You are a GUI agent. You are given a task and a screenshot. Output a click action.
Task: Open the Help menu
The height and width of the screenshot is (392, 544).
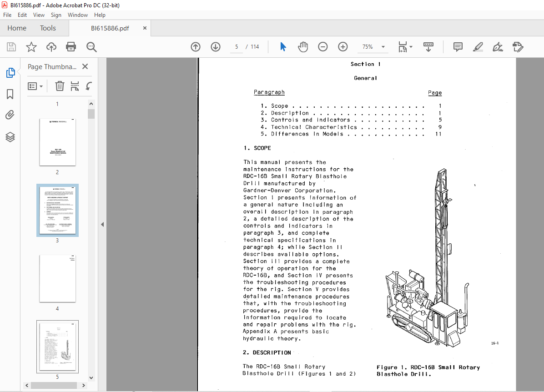tap(100, 15)
